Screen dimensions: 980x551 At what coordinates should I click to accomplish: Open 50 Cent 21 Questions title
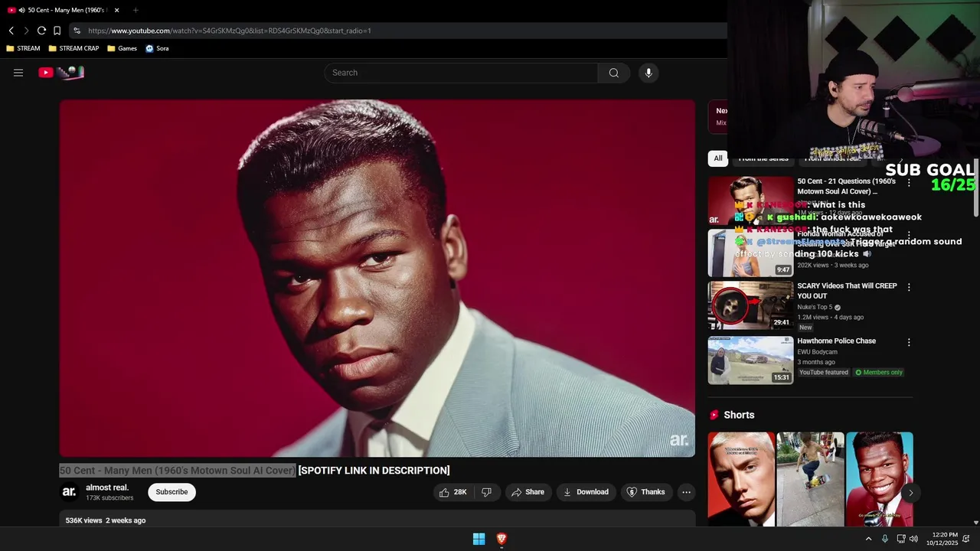click(846, 187)
